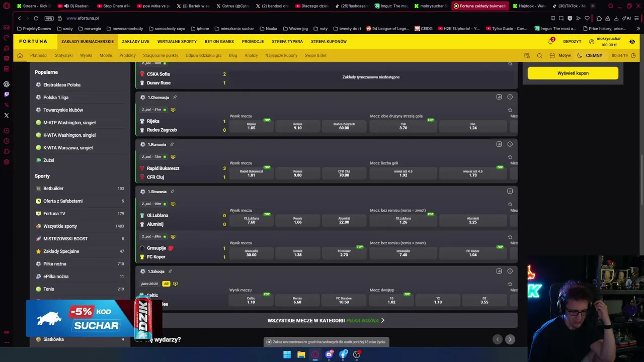Open Betbuilder sports category

(x=79, y=189)
